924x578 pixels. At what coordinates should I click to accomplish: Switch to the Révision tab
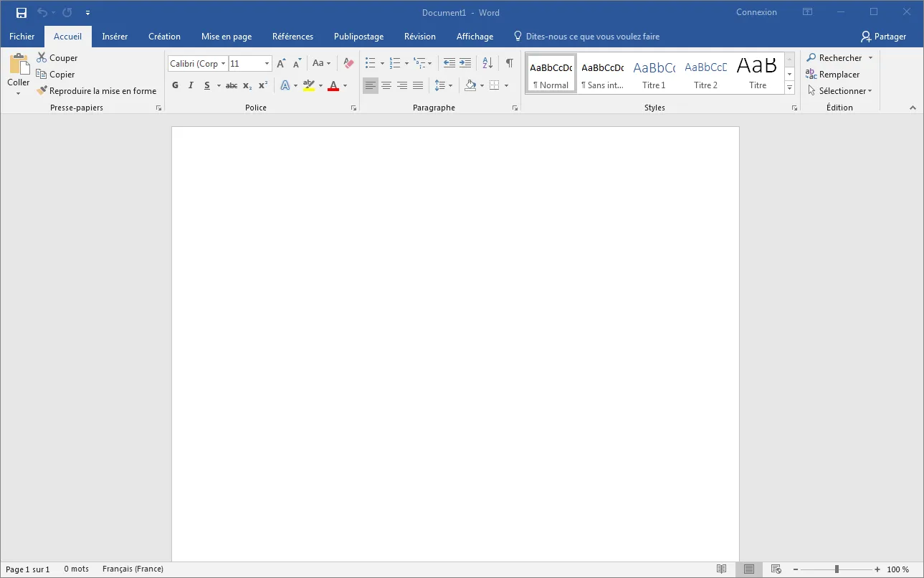tap(420, 37)
